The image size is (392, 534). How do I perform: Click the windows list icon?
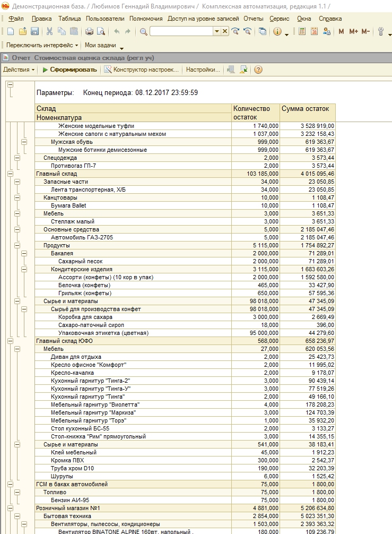click(263, 32)
